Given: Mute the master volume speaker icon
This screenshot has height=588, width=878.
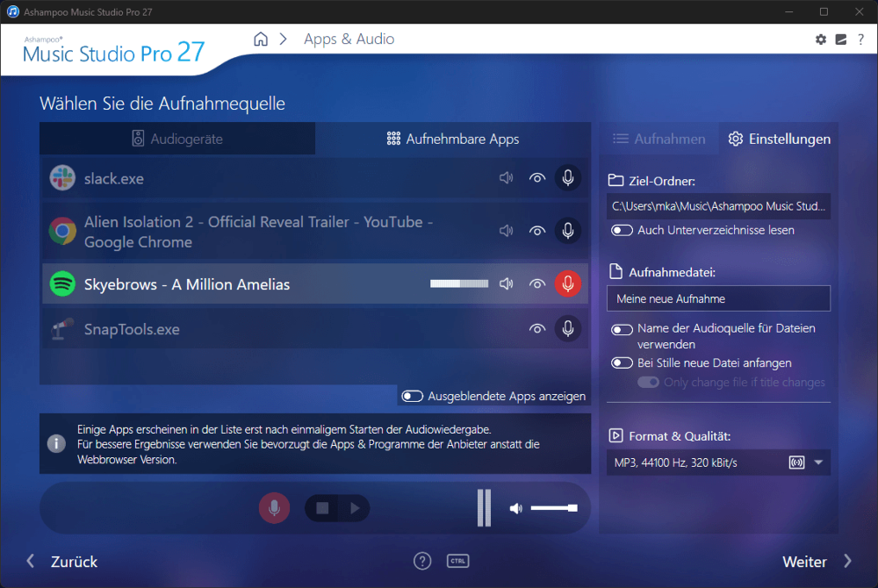Looking at the screenshot, I should pyautogui.click(x=515, y=508).
